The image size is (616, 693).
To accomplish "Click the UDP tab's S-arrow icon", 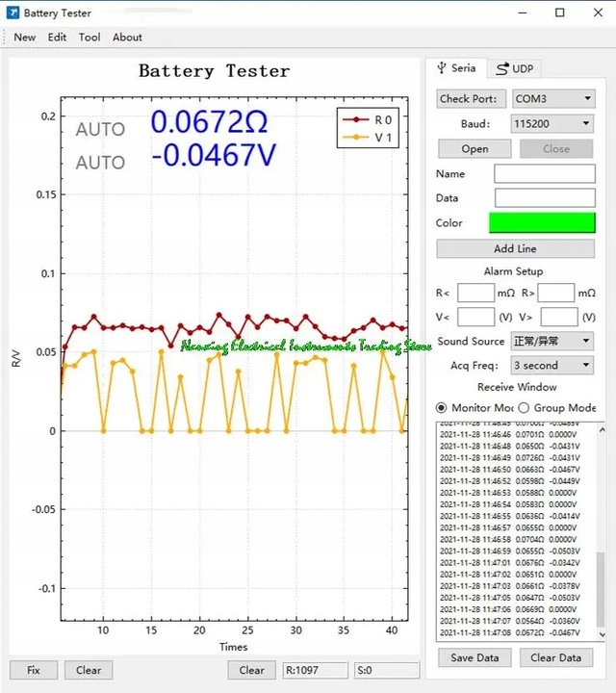I will pyautogui.click(x=502, y=69).
